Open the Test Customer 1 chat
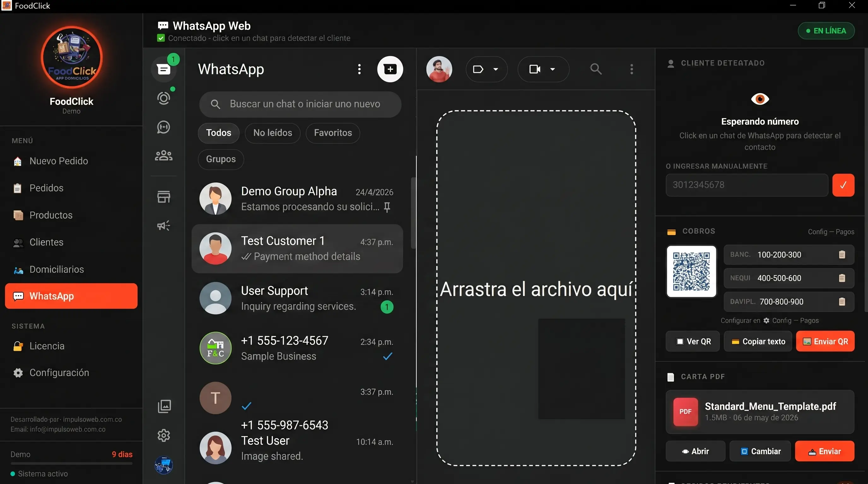Image resolution: width=868 pixels, height=484 pixels. point(297,249)
